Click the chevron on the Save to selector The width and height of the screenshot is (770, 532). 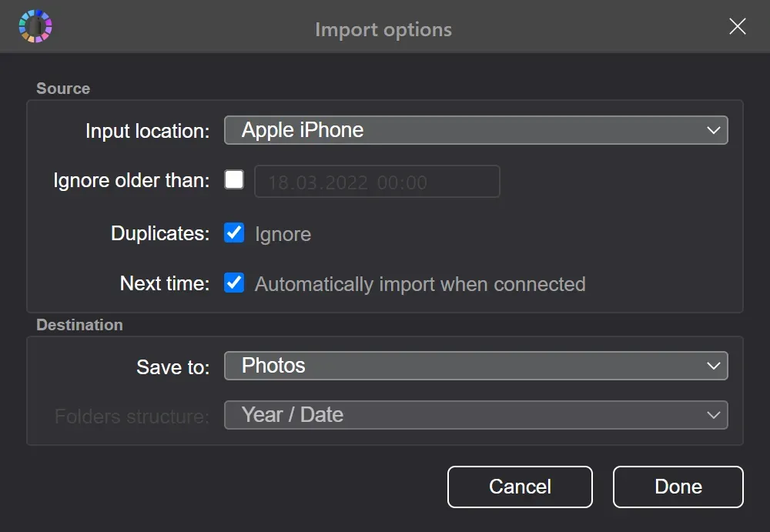point(715,366)
